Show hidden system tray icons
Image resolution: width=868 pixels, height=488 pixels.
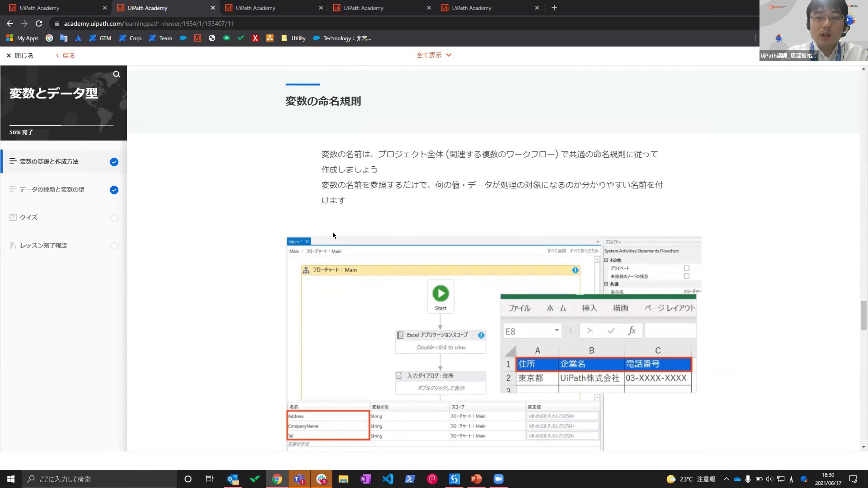point(726,479)
